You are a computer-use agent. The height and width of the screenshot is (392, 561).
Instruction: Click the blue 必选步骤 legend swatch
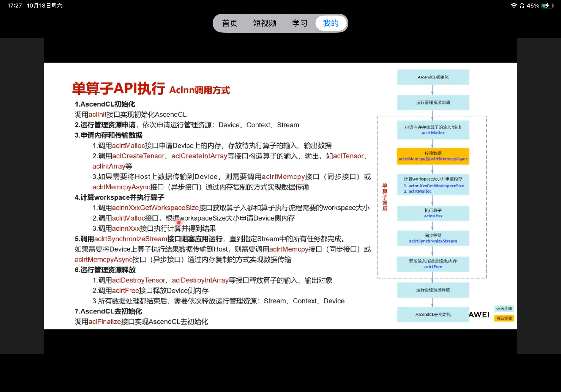(504, 308)
